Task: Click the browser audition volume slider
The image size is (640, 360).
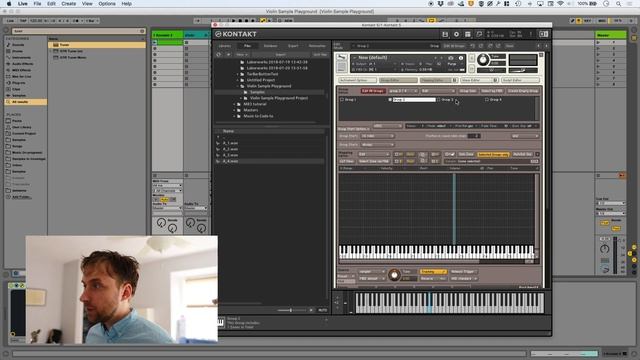Action: point(291,310)
